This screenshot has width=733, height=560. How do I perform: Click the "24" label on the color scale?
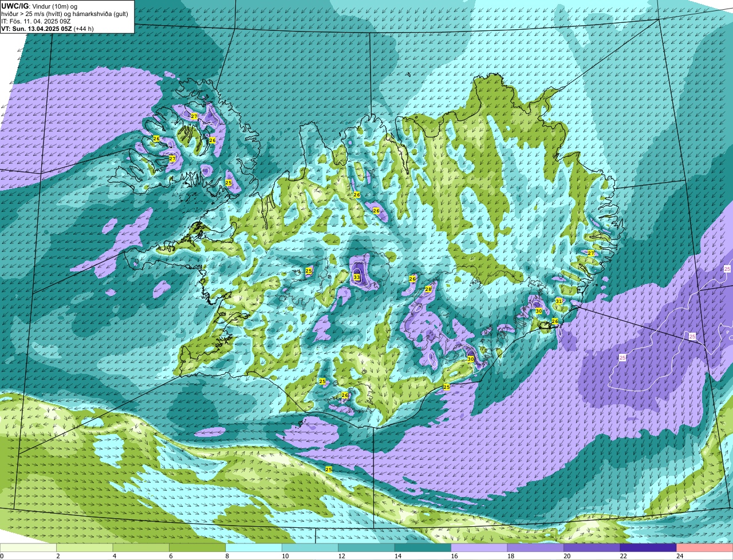[x=679, y=556]
